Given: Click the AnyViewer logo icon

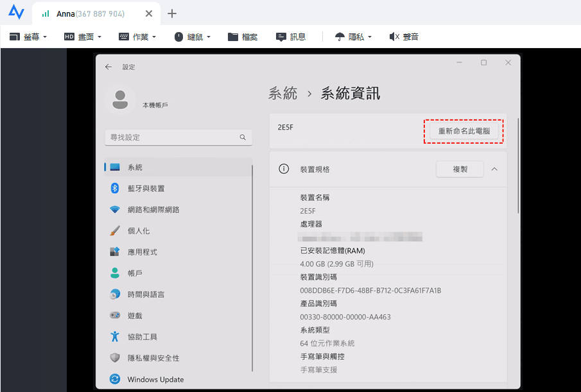Looking at the screenshot, I should click(16, 12).
